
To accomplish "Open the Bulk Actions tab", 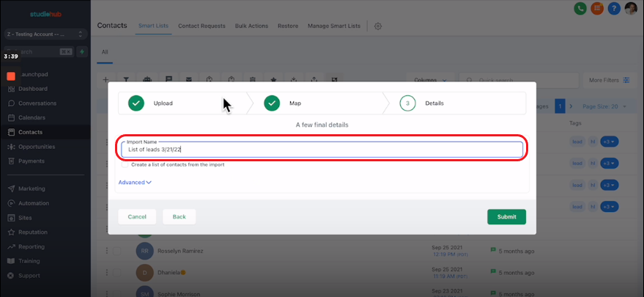I will 251,26.
